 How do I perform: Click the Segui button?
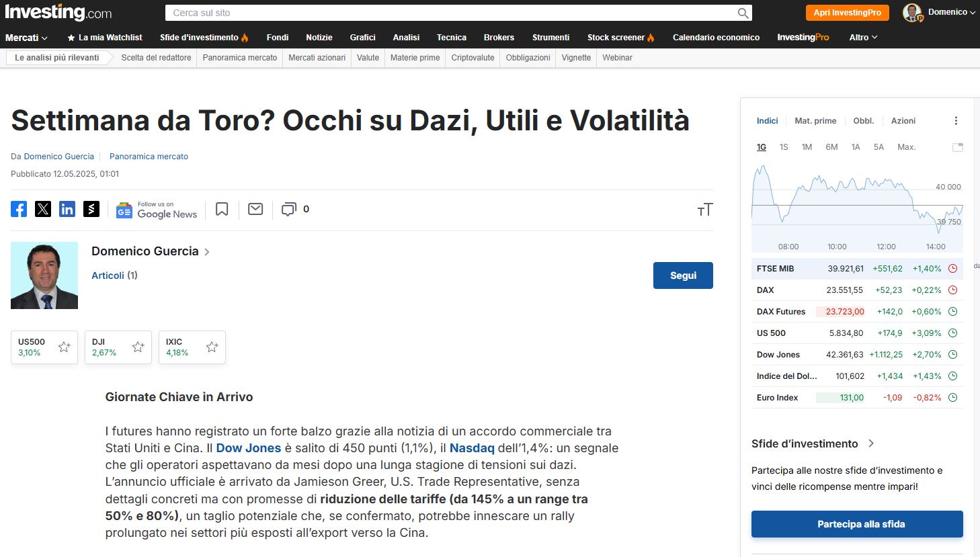pyautogui.click(x=683, y=275)
